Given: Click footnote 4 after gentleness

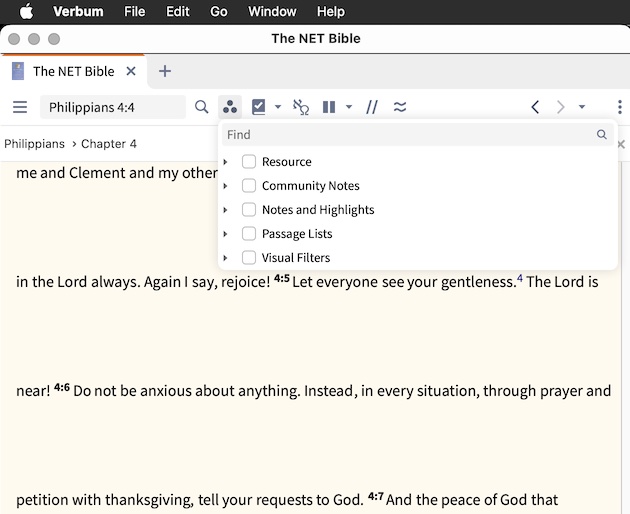Looking at the screenshot, I should click(x=520, y=278).
